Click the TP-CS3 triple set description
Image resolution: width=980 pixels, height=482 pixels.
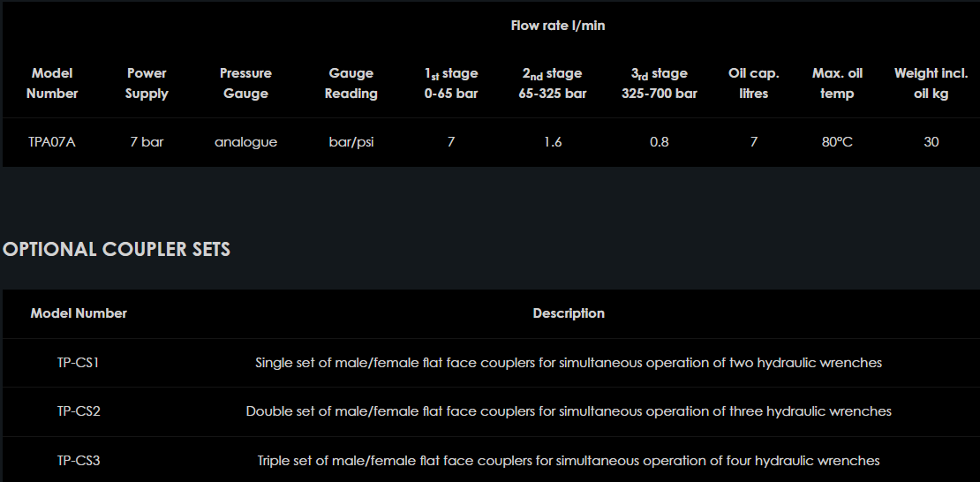569,461
